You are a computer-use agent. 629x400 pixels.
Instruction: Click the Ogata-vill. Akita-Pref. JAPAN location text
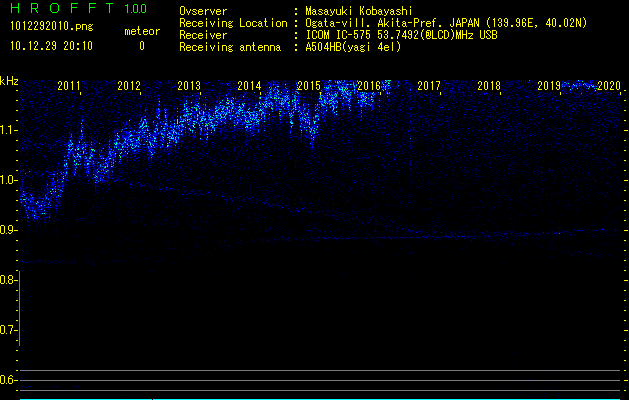(x=446, y=23)
